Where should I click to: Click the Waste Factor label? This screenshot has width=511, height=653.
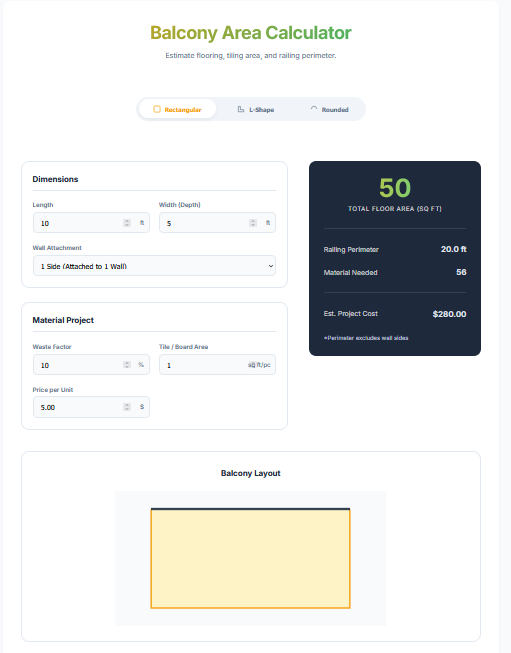[52, 347]
